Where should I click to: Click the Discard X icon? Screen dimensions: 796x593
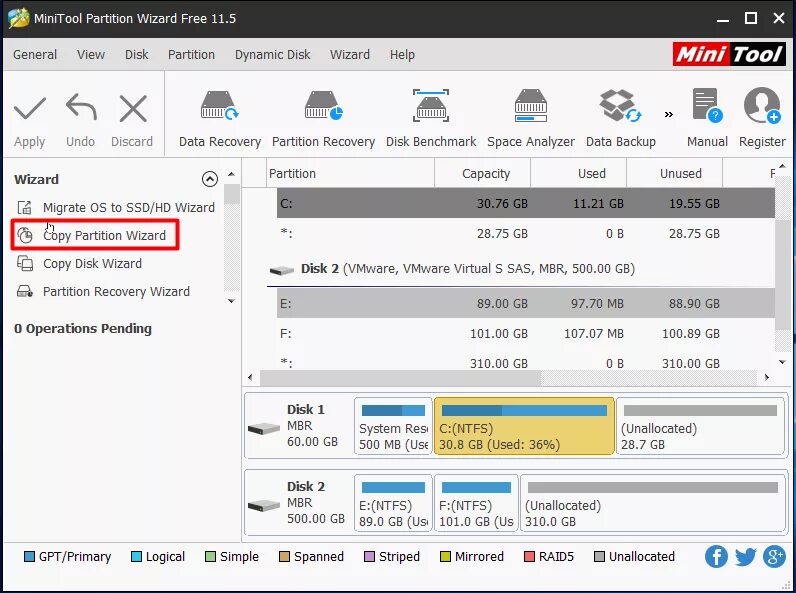tap(133, 108)
